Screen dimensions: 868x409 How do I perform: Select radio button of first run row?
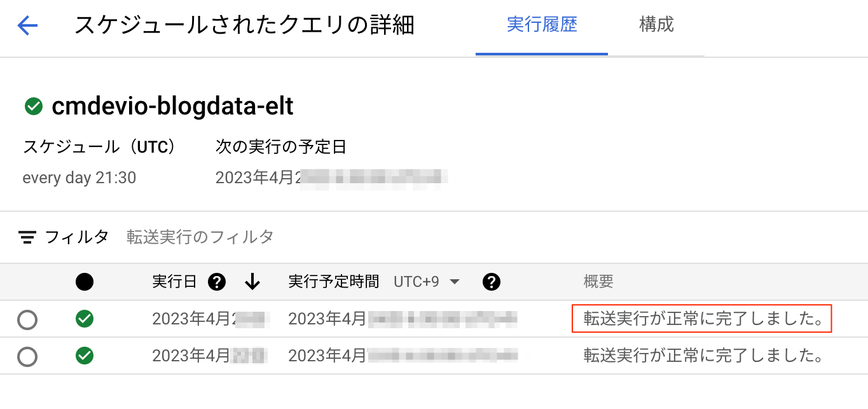pos(27,319)
